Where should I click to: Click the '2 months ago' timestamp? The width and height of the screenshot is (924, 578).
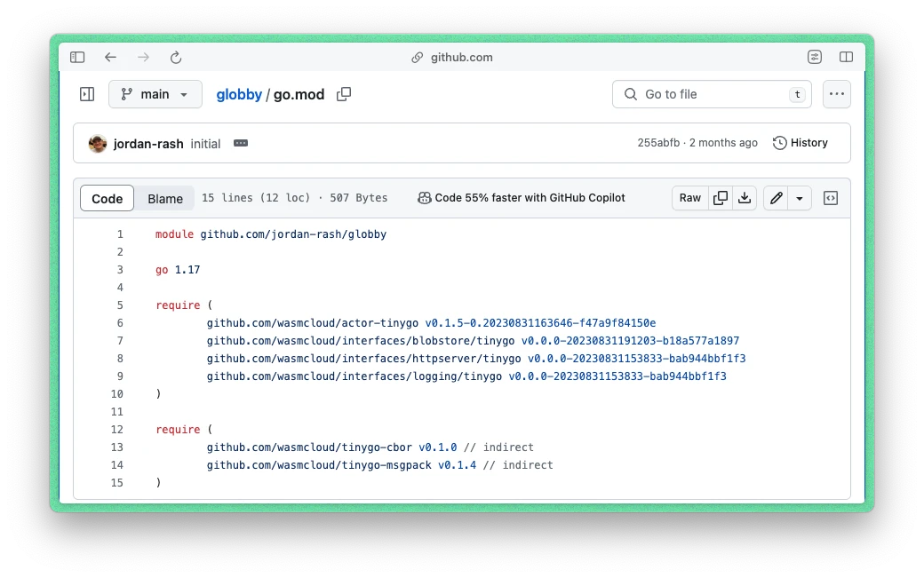(x=723, y=142)
